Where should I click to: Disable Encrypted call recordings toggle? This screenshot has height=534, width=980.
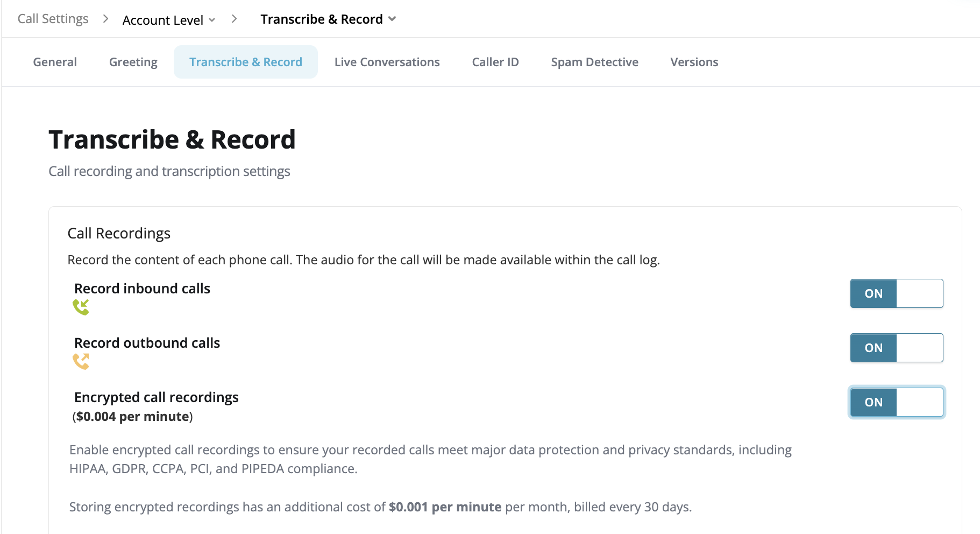(x=897, y=402)
